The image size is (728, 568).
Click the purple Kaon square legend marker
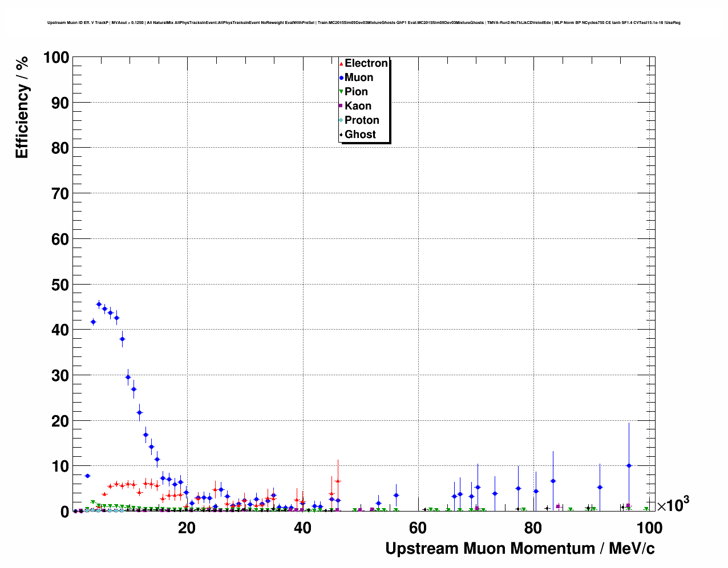point(341,106)
